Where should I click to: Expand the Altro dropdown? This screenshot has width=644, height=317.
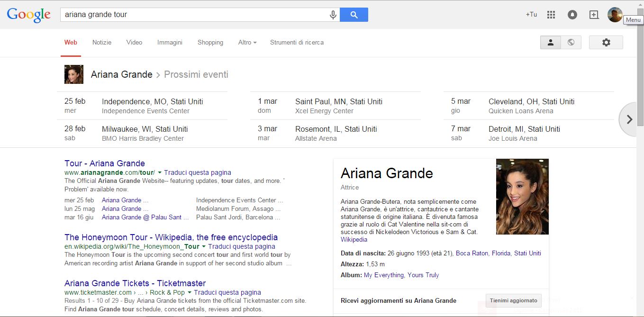click(247, 42)
